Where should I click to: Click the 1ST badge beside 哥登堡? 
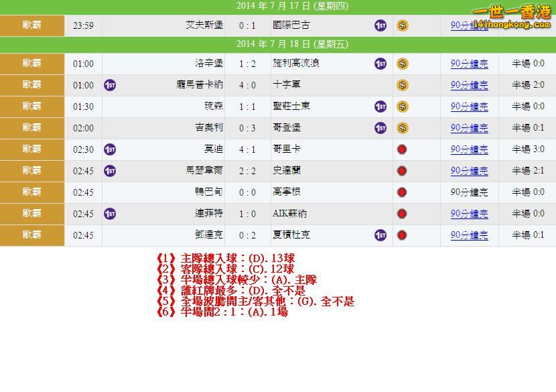[x=380, y=128]
